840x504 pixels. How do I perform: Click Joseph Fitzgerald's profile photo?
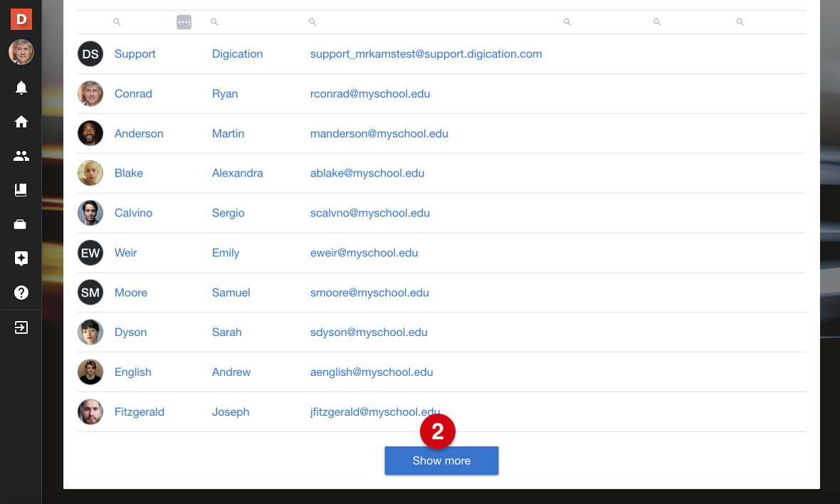[90, 412]
